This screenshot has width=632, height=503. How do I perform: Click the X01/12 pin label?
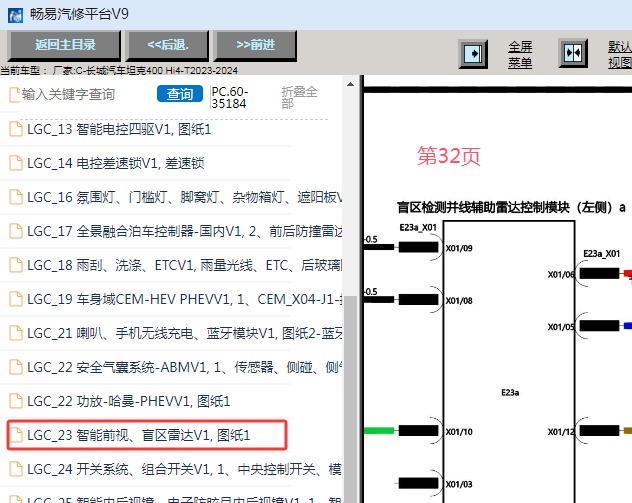561,432
